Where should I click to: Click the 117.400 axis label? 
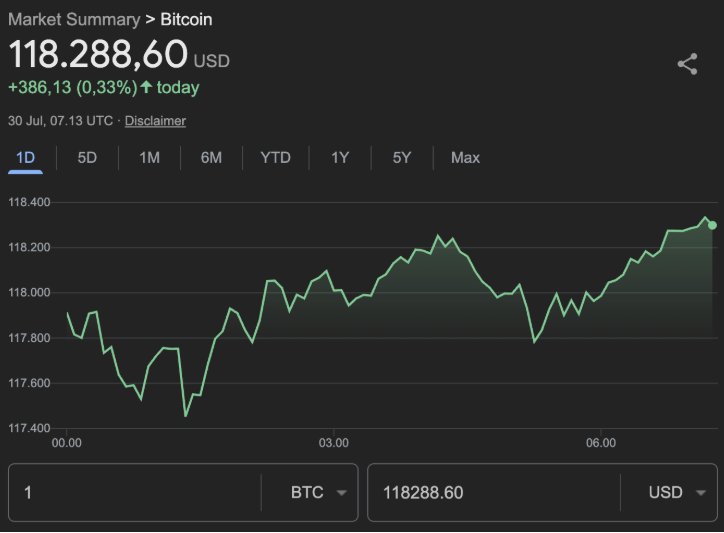coord(29,428)
